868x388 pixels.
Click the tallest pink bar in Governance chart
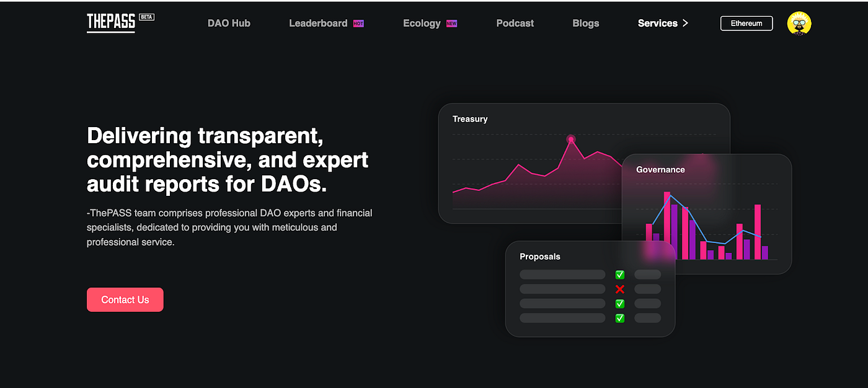coord(667,226)
